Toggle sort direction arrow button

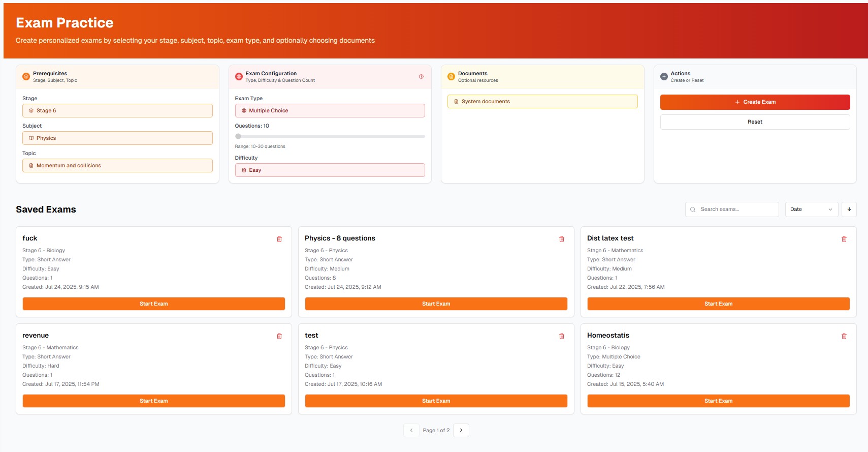click(x=849, y=209)
